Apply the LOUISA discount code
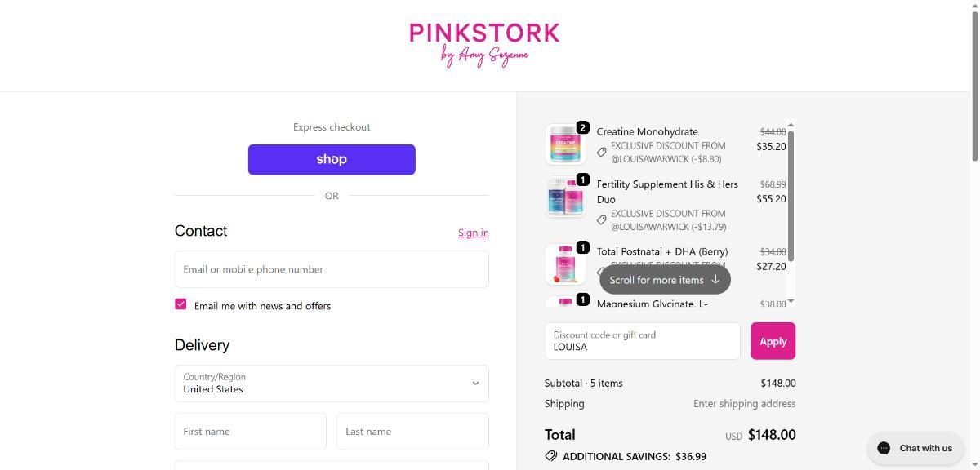Image resolution: width=980 pixels, height=470 pixels. [x=773, y=341]
